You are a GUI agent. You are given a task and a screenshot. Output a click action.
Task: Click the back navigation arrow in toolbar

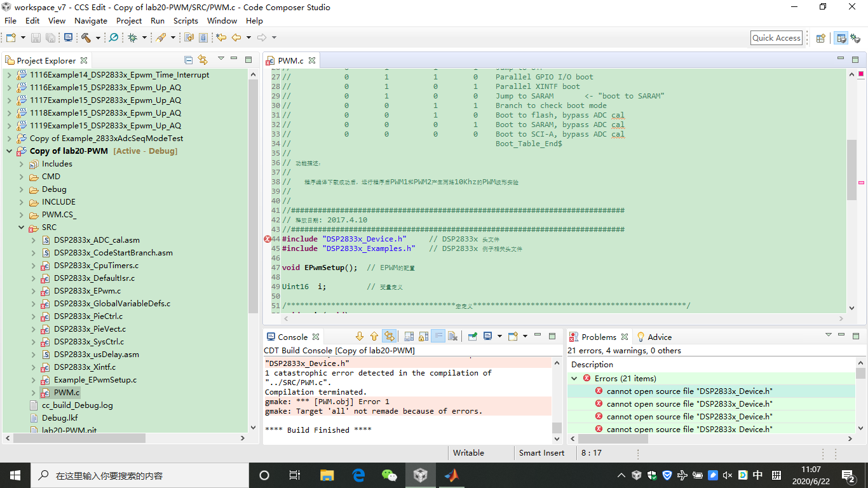[x=236, y=38]
